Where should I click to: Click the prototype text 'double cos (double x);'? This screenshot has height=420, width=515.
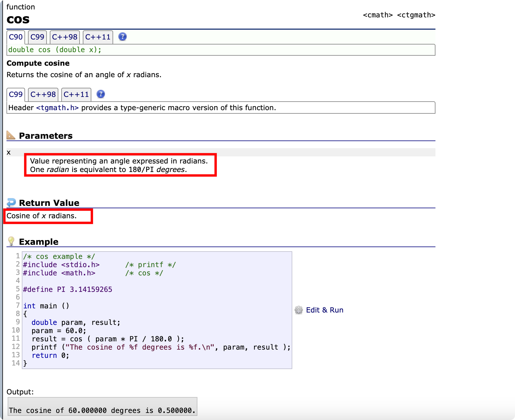[55, 50]
